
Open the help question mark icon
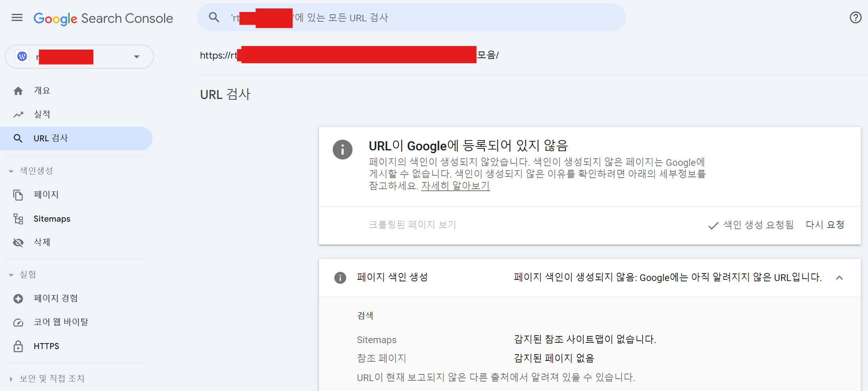(855, 17)
